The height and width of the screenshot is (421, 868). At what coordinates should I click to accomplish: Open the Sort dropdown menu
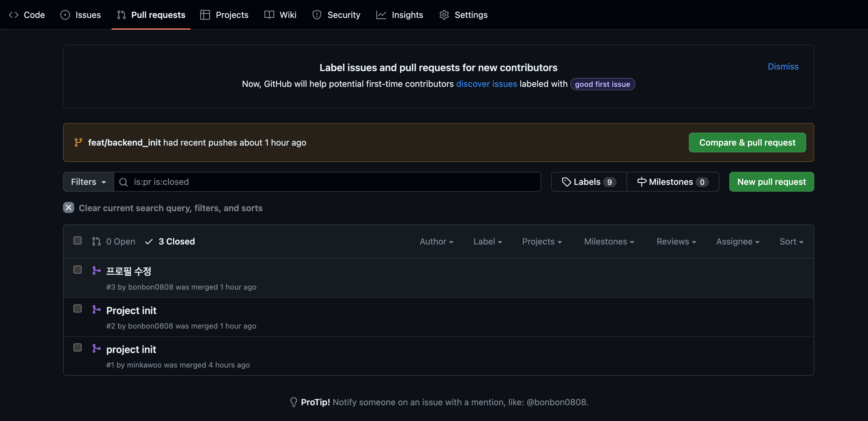pos(791,241)
